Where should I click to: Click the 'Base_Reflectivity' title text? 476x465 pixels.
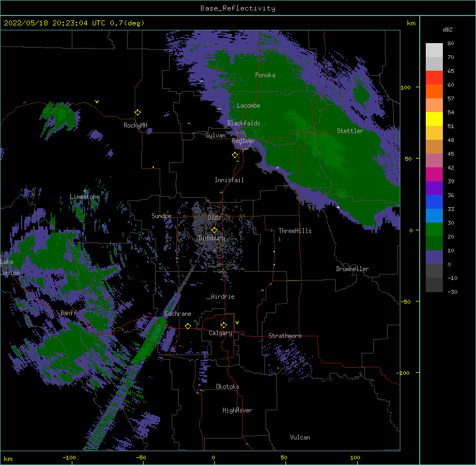pyautogui.click(x=238, y=8)
